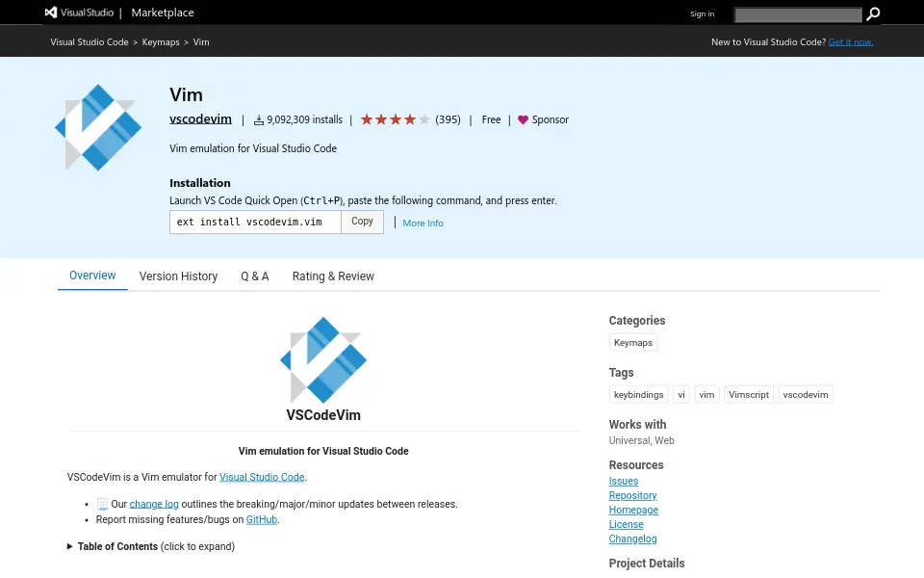Open the More Info link

pyautogui.click(x=423, y=223)
